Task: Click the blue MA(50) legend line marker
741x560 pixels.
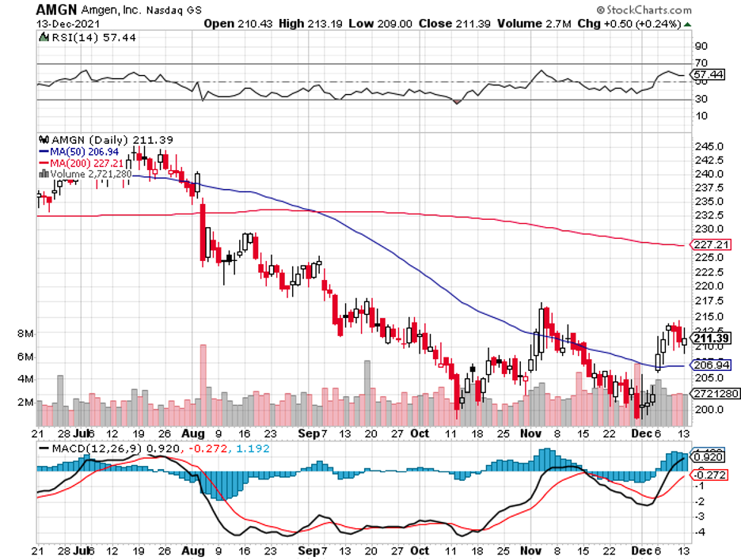Action: click(44, 150)
